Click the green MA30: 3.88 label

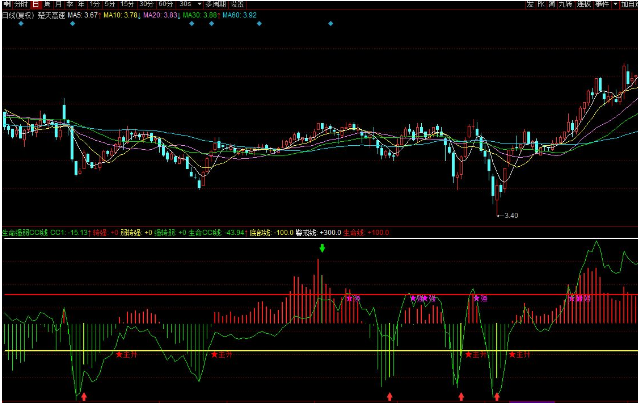pyautogui.click(x=201, y=15)
